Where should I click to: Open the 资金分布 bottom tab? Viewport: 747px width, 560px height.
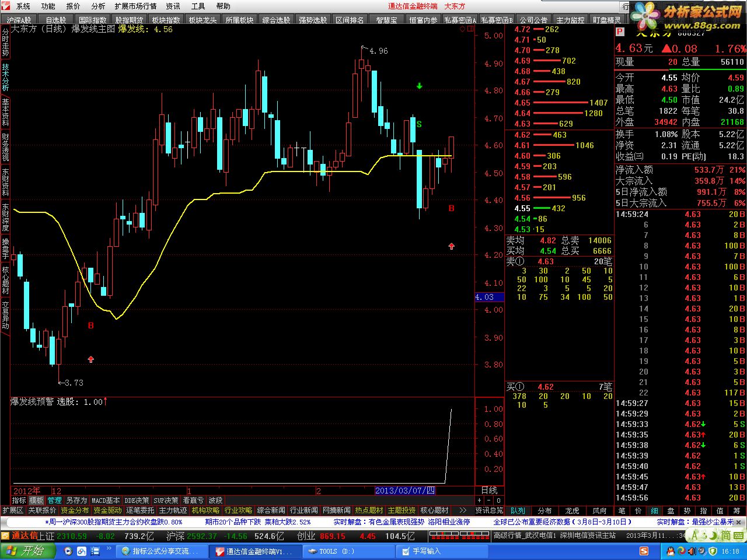pos(75,510)
